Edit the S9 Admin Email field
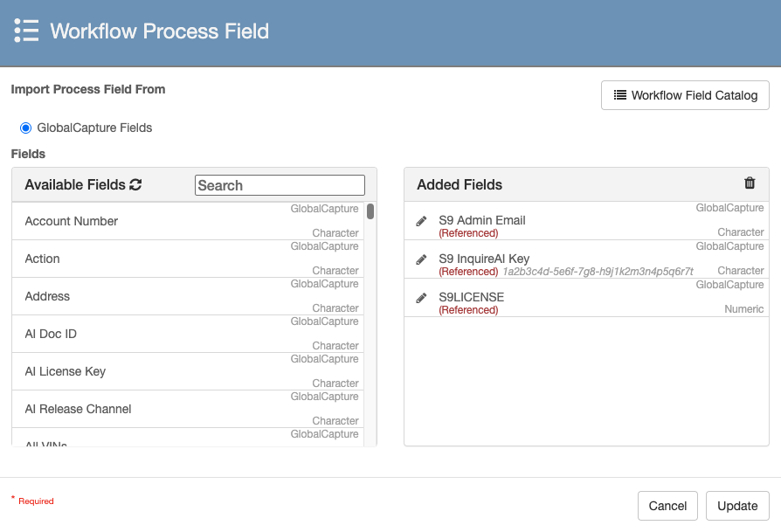 (421, 222)
